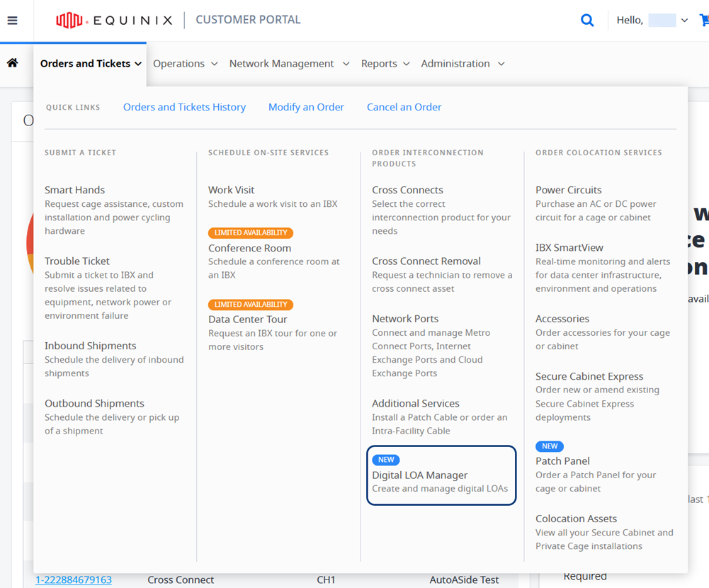
Task: Click the 'Cross Connect' table cell
Action: [x=181, y=580]
